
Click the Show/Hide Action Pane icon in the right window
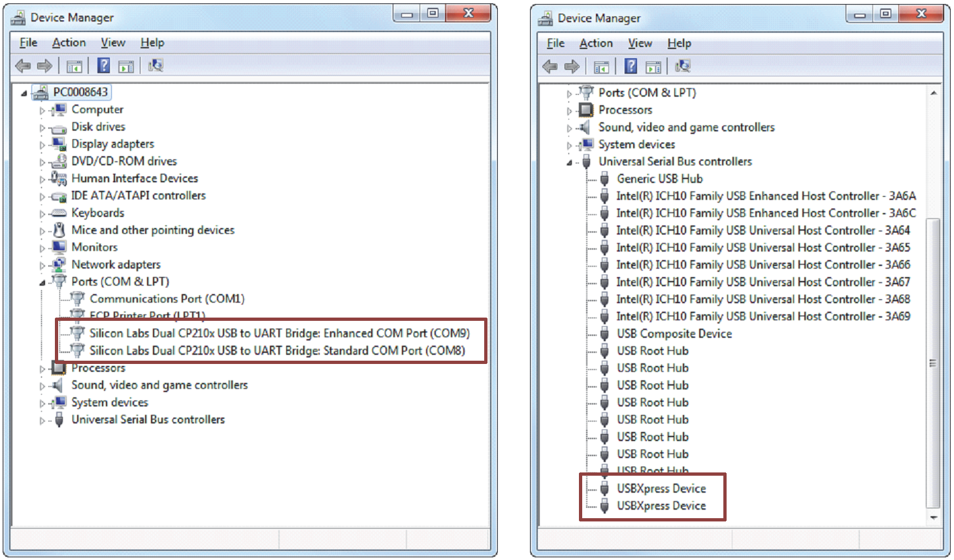653,67
